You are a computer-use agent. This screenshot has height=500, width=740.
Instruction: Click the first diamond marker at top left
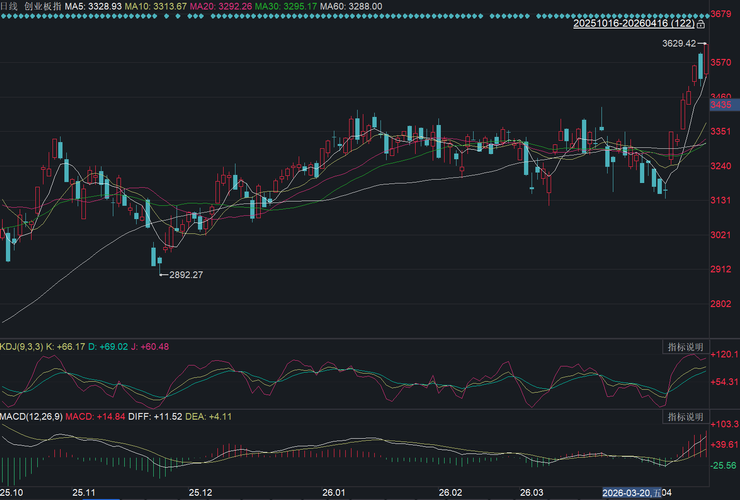coord(5,18)
